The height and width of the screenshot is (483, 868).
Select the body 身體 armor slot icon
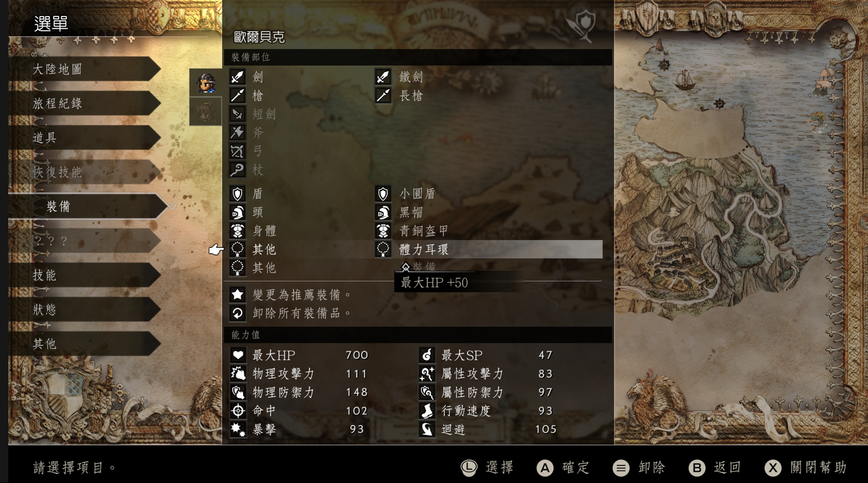pos(238,231)
